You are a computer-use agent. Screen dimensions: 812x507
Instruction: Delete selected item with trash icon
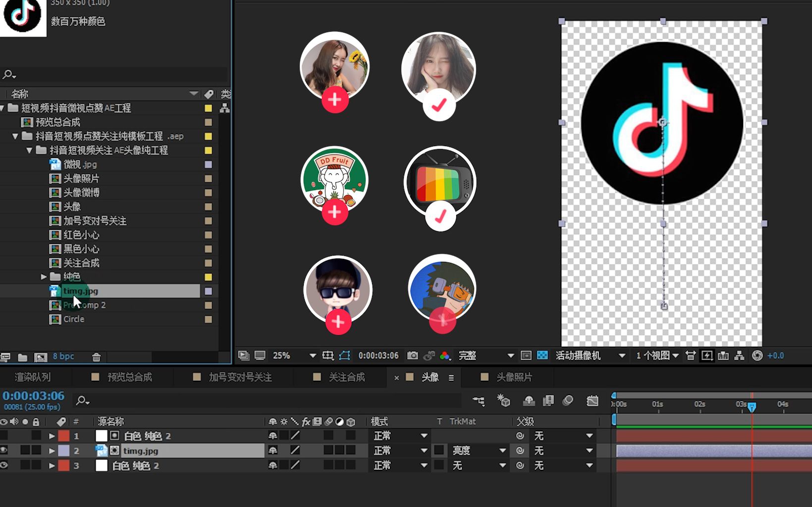(97, 357)
